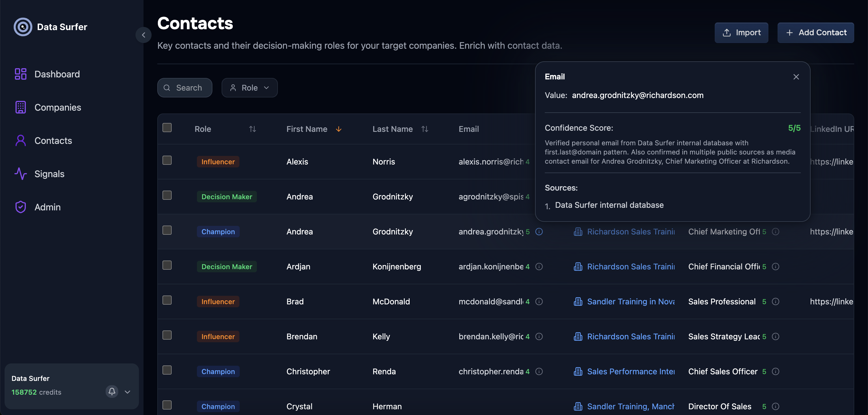
Task: Toggle the select-all checkbox in table header
Action: pyautogui.click(x=167, y=127)
